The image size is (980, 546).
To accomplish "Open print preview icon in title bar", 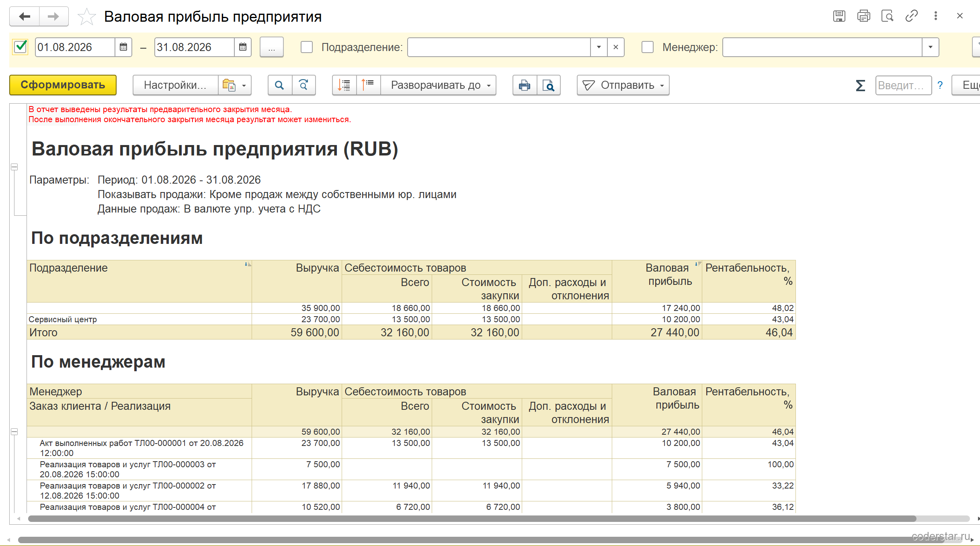I will tap(887, 16).
